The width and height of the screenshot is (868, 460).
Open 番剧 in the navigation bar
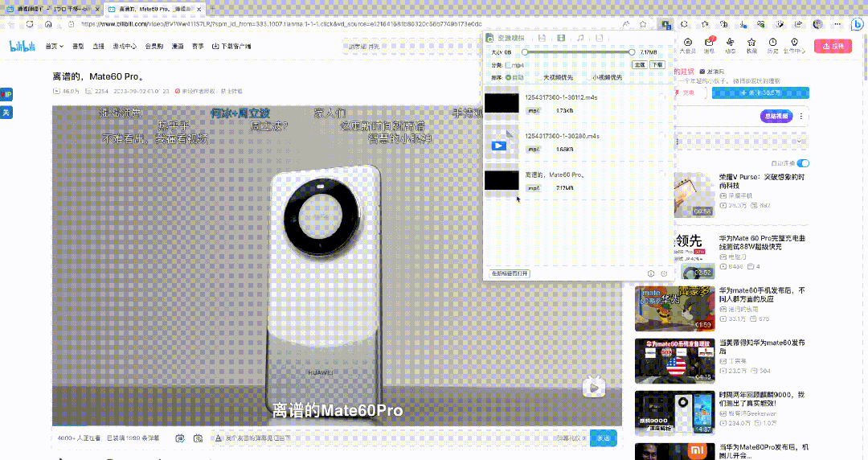tap(78, 47)
